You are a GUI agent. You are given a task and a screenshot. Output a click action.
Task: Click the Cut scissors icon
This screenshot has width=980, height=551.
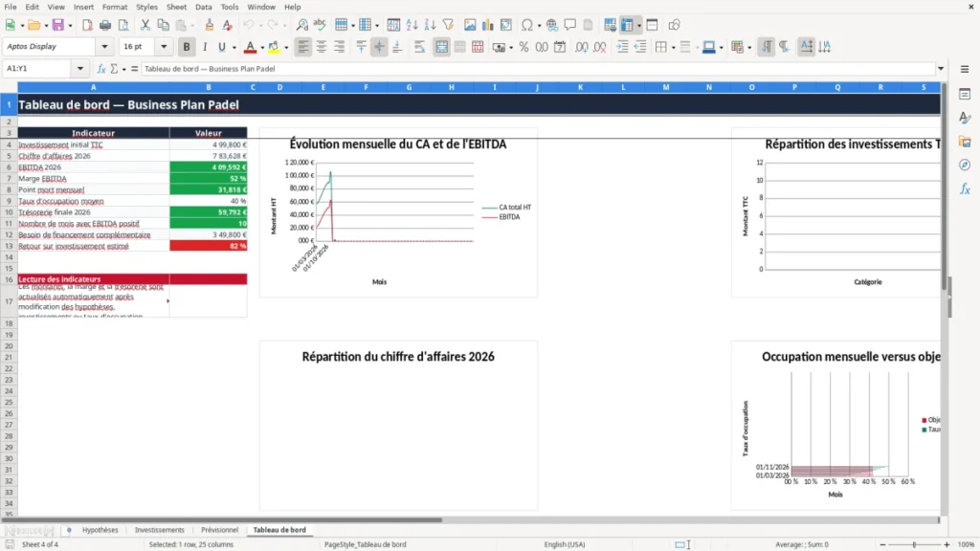tap(145, 25)
